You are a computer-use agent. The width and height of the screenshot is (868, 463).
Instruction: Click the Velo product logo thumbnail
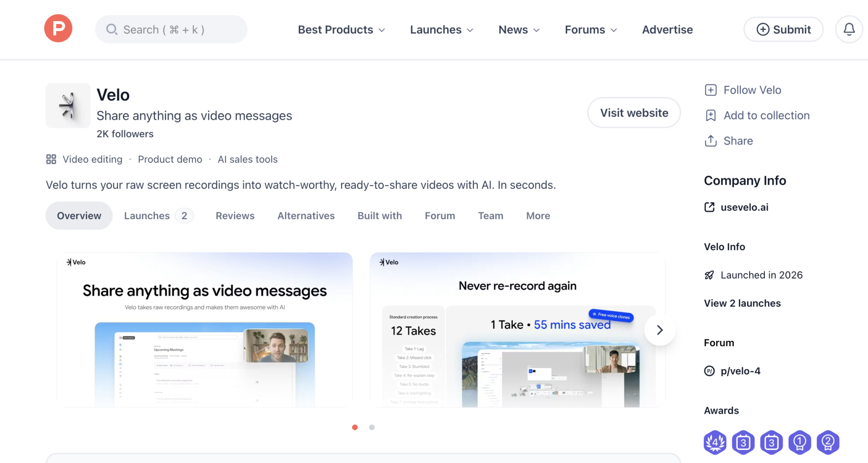click(x=68, y=105)
